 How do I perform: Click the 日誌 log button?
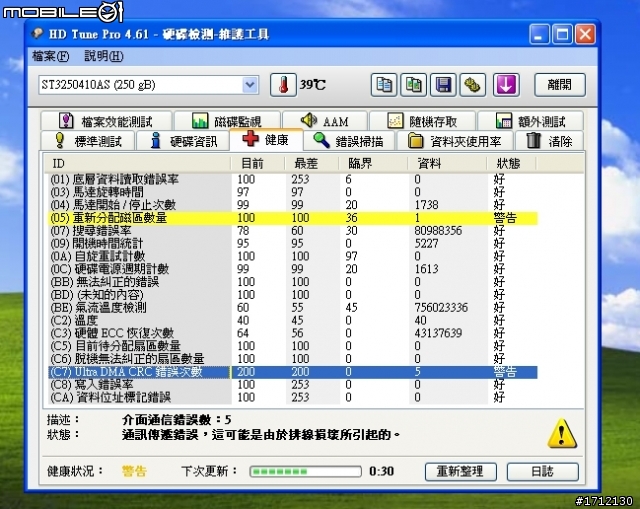(542, 471)
